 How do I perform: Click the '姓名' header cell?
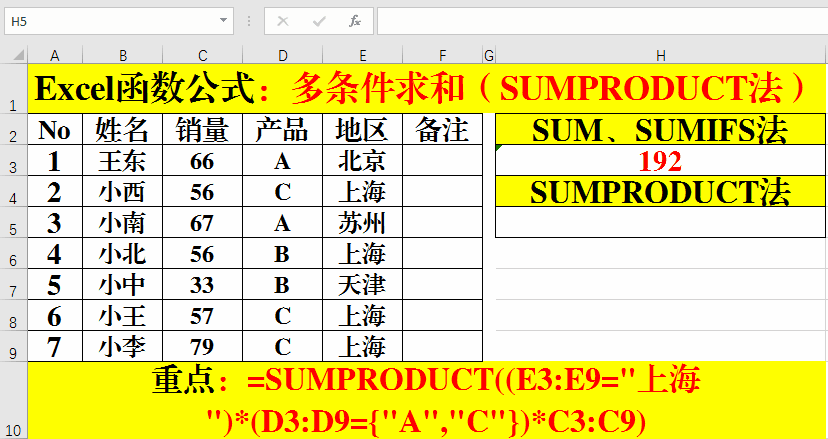[x=123, y=129]
